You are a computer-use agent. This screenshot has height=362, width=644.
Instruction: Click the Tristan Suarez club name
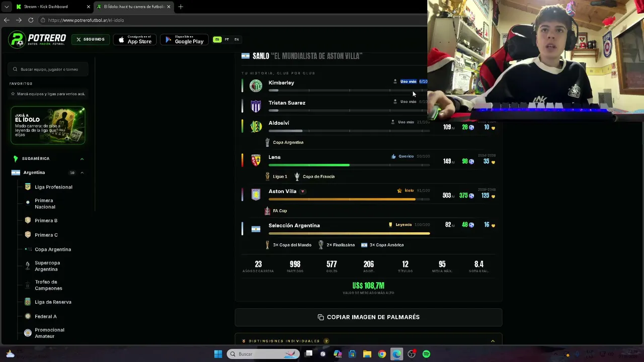pyautogui.click(x=287, y=103)
